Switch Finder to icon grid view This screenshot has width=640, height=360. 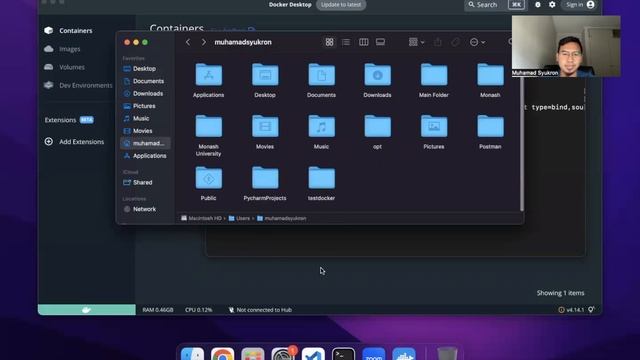[329, 42]
